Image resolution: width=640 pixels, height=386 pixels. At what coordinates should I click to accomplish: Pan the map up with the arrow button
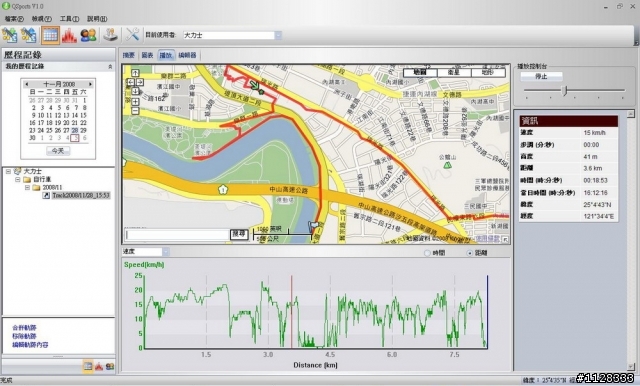coord(136,73)
